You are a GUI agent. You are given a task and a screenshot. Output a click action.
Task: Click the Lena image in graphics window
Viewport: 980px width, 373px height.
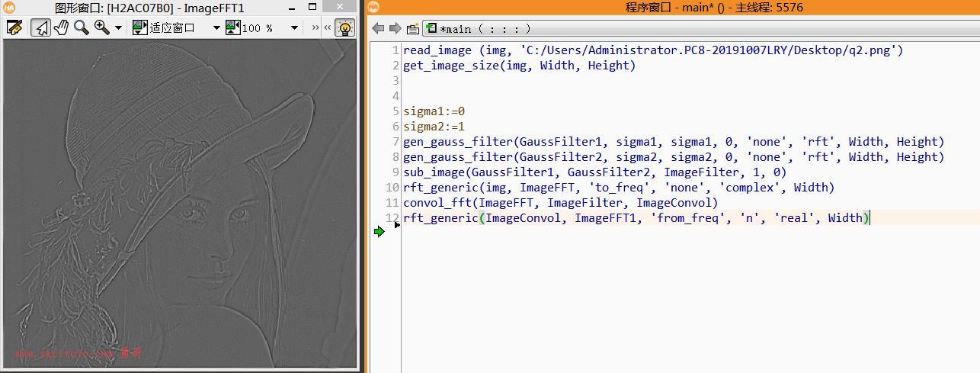point(180,204)
